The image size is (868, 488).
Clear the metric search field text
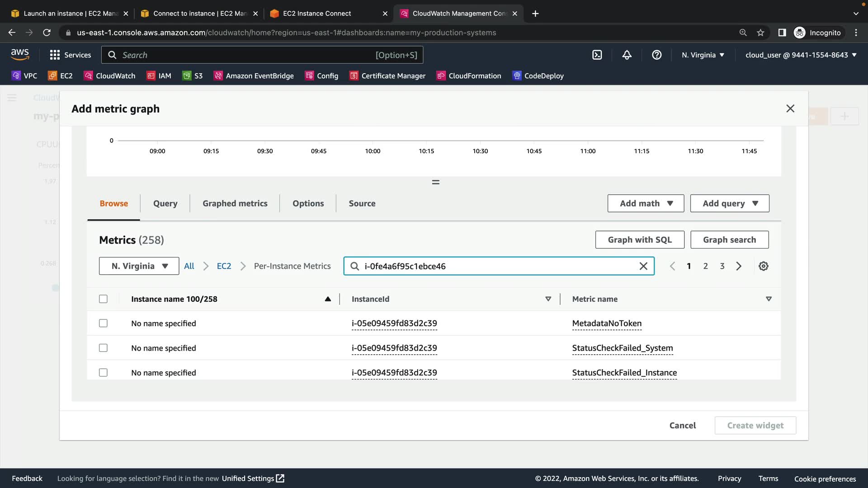click(x=643, y=266)
